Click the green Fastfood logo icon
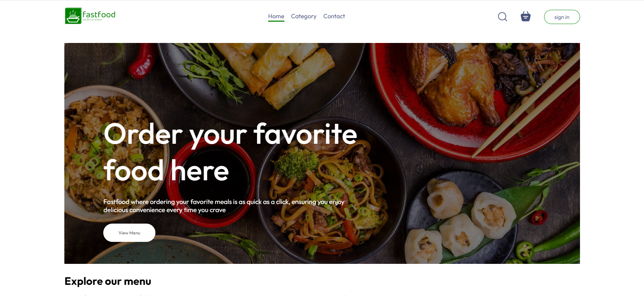This screenshot has width=644, height=296. tap(73, 16)
